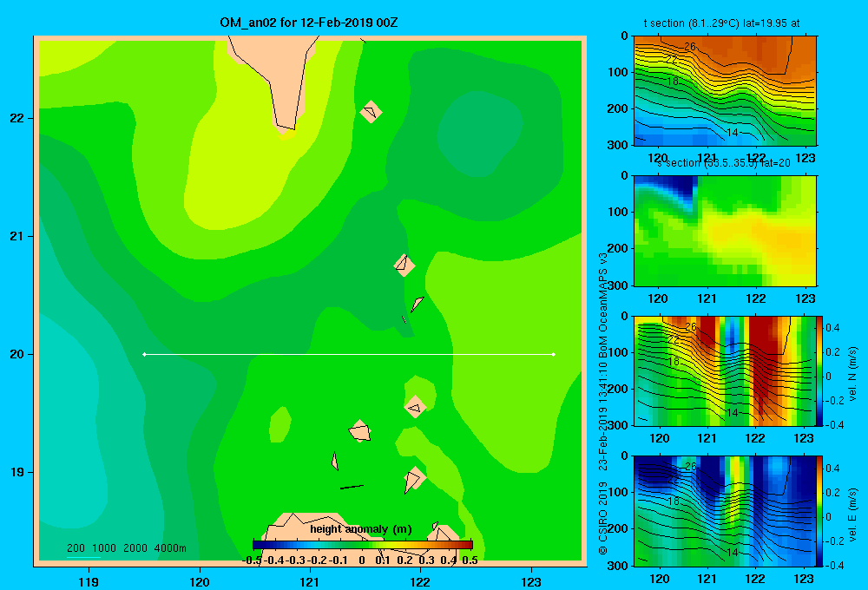Screen dimensions: 868x590
Task: Click the "300" depth label of the temperature section
Action: [x=619, y=145]
